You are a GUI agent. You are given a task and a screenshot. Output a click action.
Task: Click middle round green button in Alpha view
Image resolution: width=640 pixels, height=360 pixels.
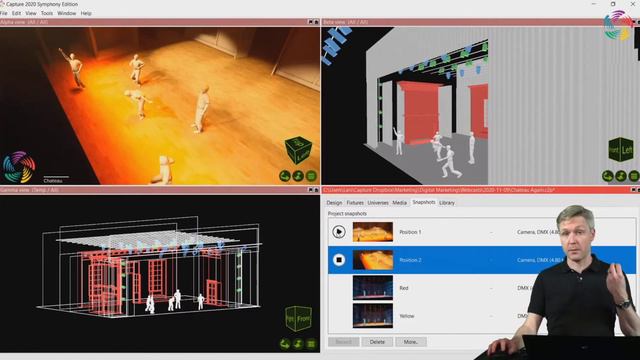298,176
